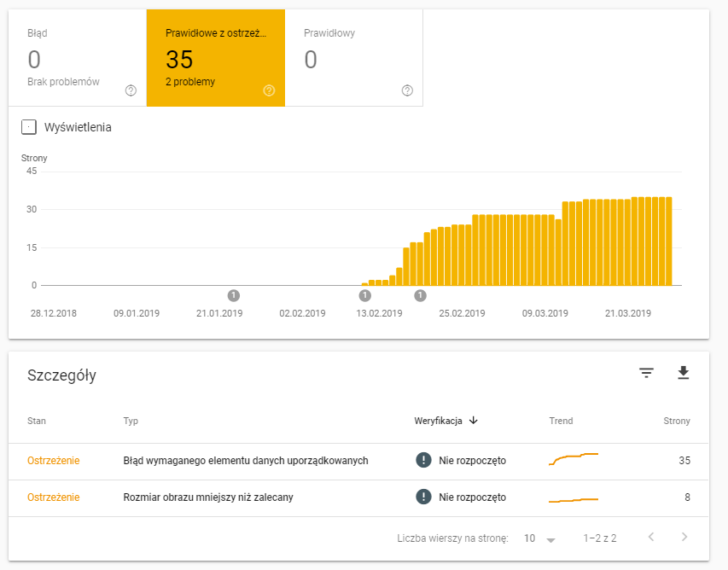Open Rozmiar obrazu mniejszy niż zalecany row
The image size is (728, 570).
coord(208,497)
